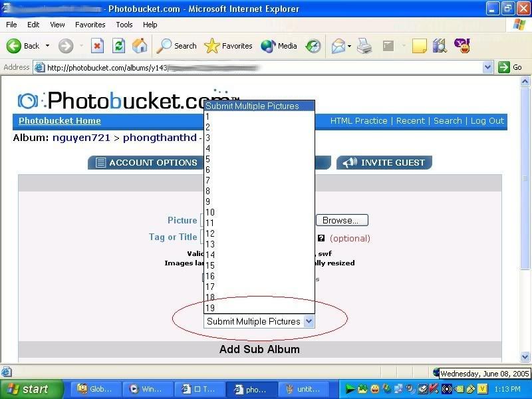This screenshot has width=532, height=399.
Task: Open the Edit menu
Action: [x=33, y=25]
